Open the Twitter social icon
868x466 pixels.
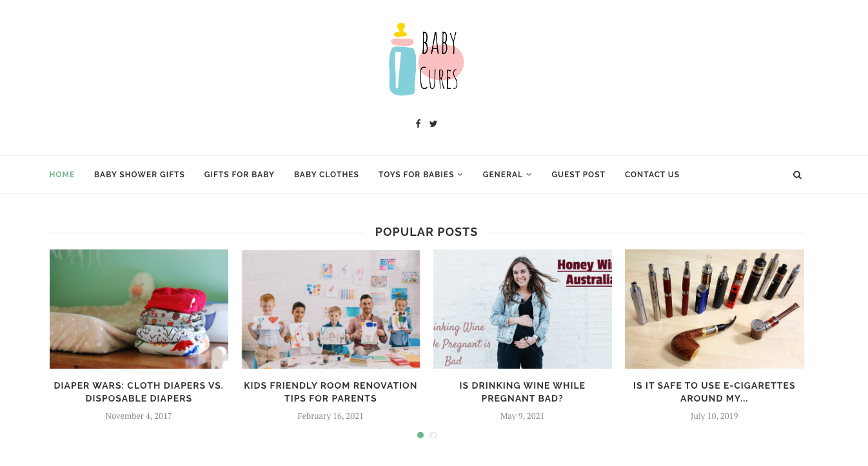(x=433, y=124)
